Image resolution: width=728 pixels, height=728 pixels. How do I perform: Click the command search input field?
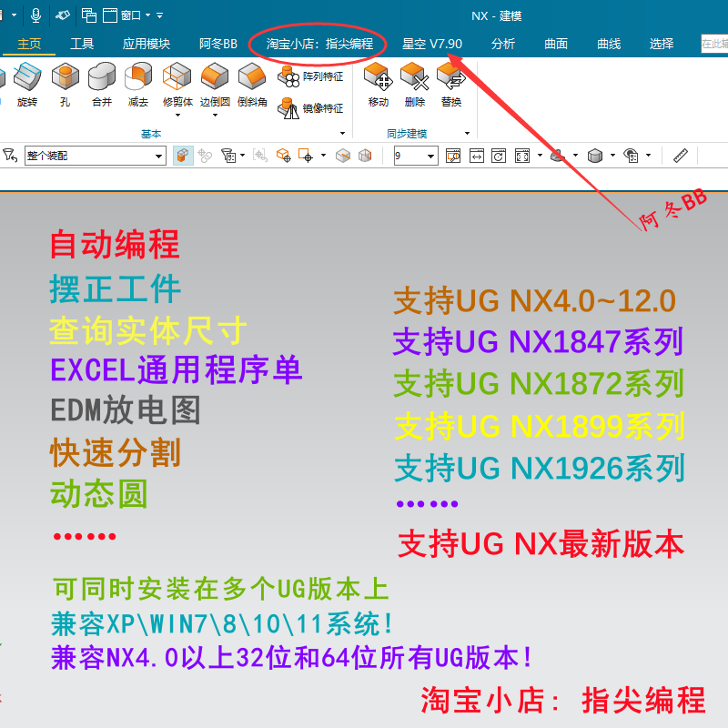[714, 44]
